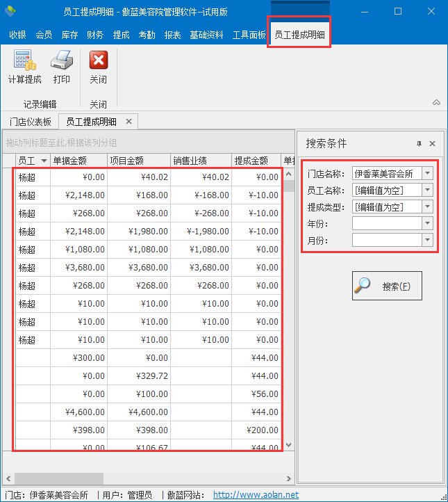Sort by the 提成金额 column header

point(251,161)
